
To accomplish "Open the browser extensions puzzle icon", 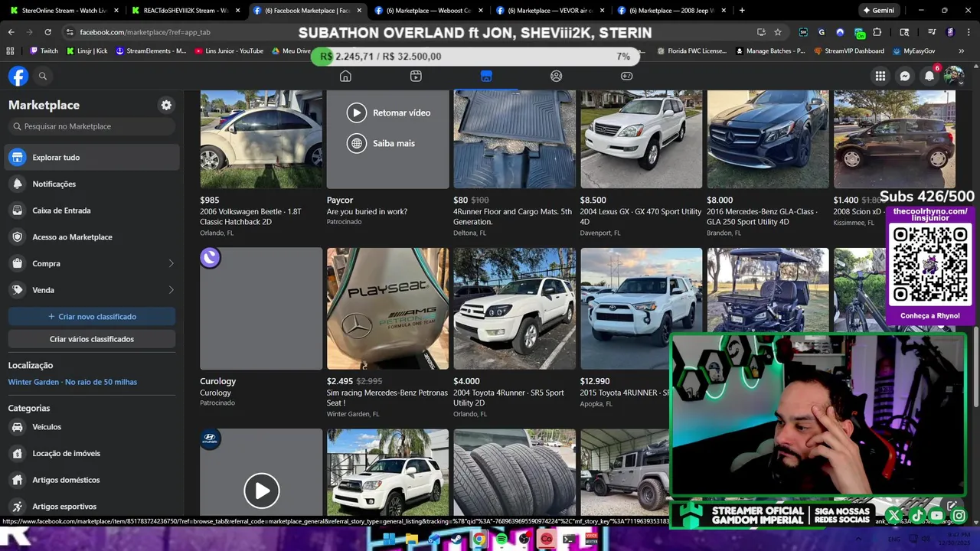I will click(877, 32).
